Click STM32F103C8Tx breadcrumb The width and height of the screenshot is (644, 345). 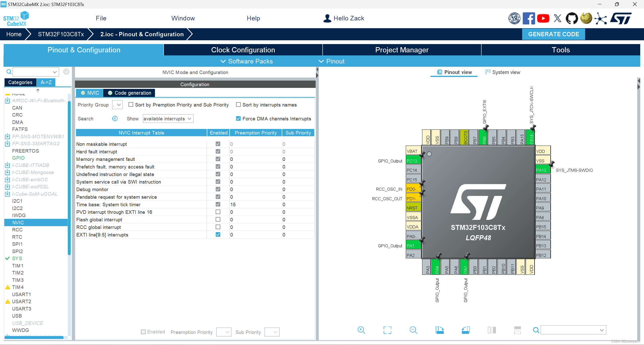coord(61,34)
